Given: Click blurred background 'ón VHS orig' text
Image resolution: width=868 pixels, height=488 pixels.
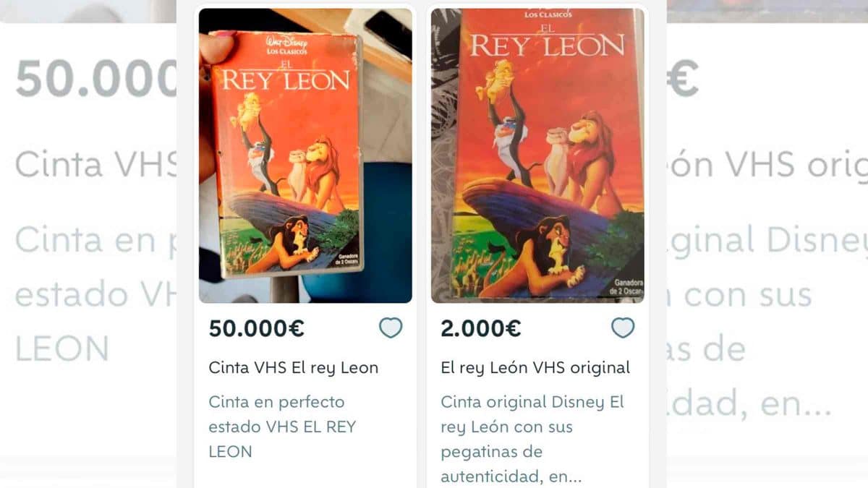Looking at the screenshot, I should [767, 166].
